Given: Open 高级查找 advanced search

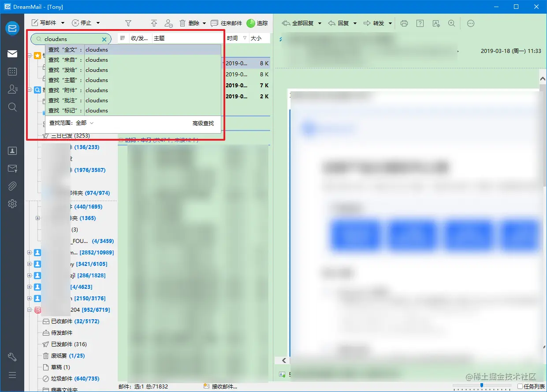Looking at the screenshot, I should click(203, 123).
